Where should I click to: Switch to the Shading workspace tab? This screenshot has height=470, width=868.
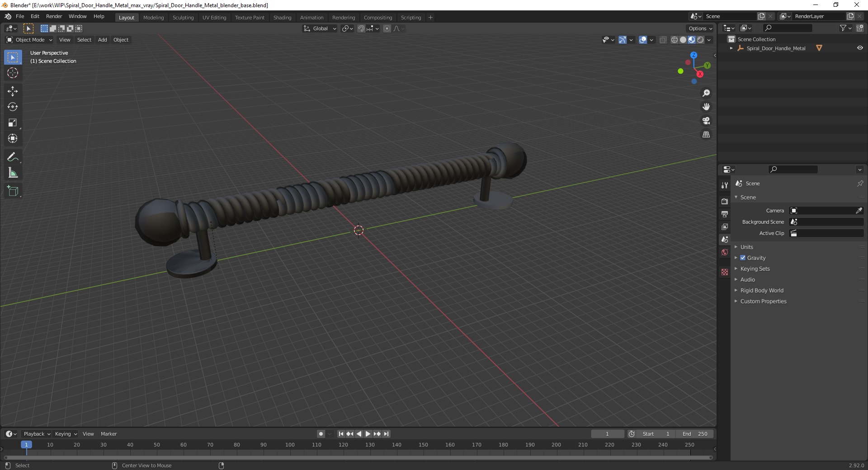(282, 18)
